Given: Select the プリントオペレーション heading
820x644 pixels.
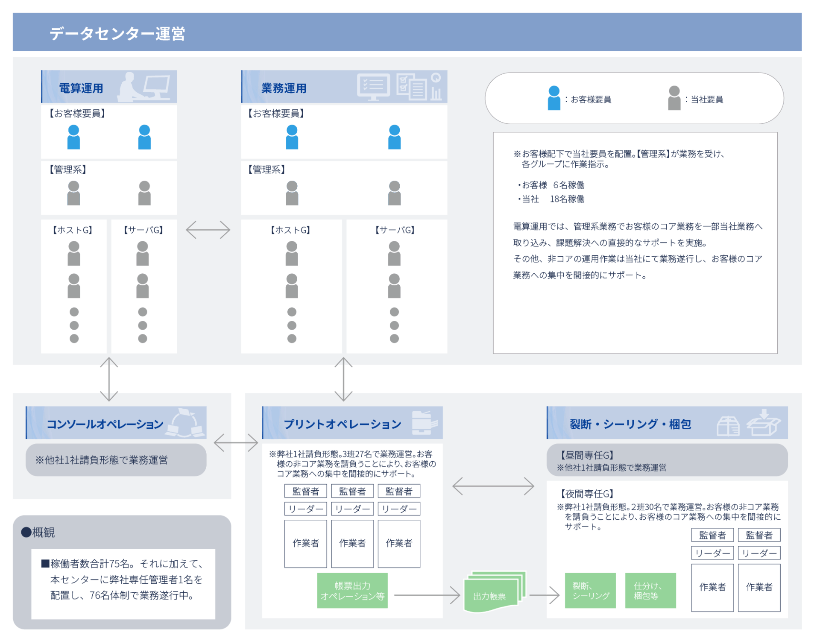Looking at the screenshot, I should tap(343, 424).
